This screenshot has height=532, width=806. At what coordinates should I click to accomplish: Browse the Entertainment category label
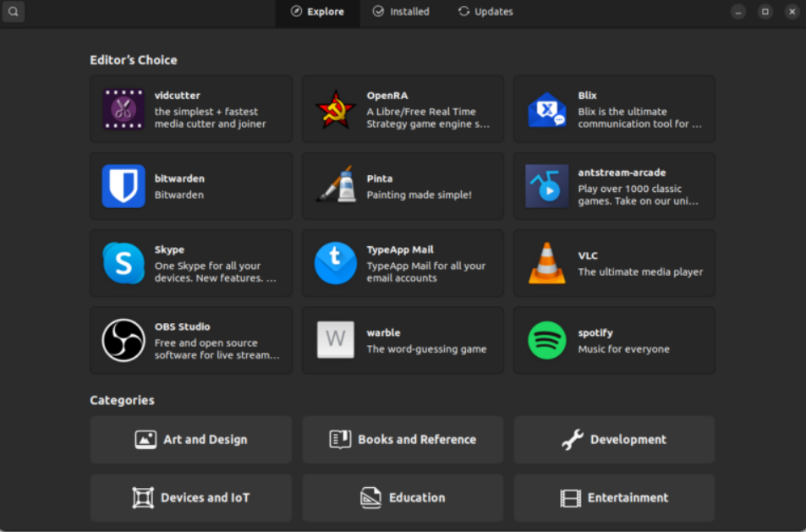[x=628, y=497]
